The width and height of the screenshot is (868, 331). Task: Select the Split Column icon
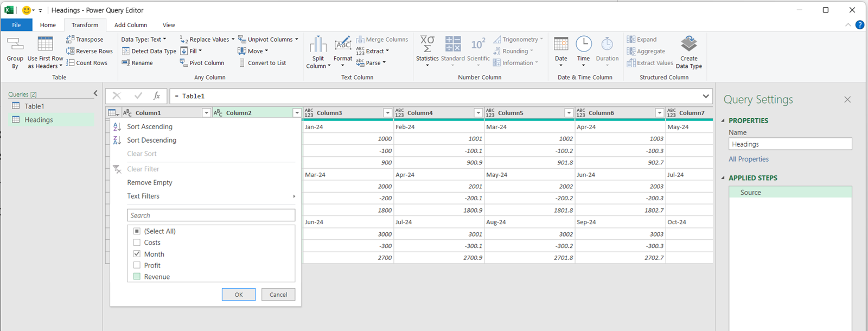point(318,44)
